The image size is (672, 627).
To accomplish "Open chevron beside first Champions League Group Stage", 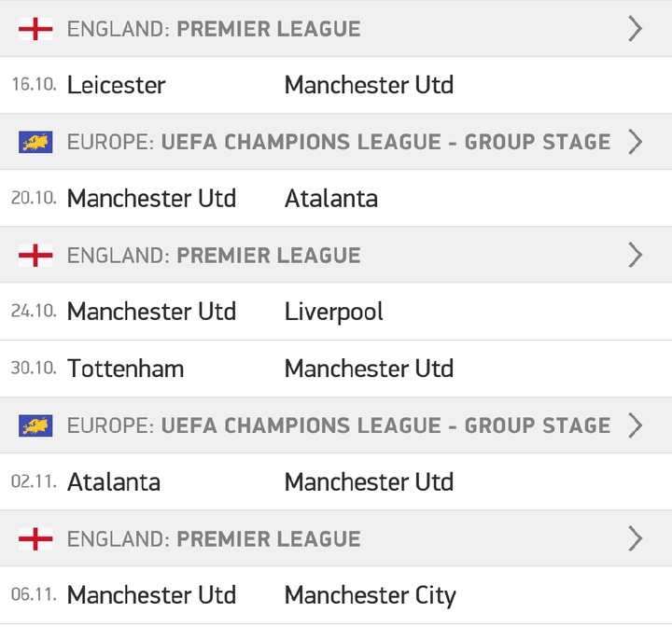I will click(636, 142).
